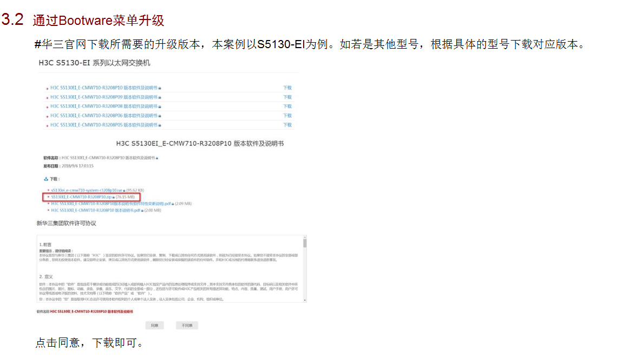Click 下载 on the R3208P09 row
This screenshot has width=635, height=364.
click(x=287, y=97)
